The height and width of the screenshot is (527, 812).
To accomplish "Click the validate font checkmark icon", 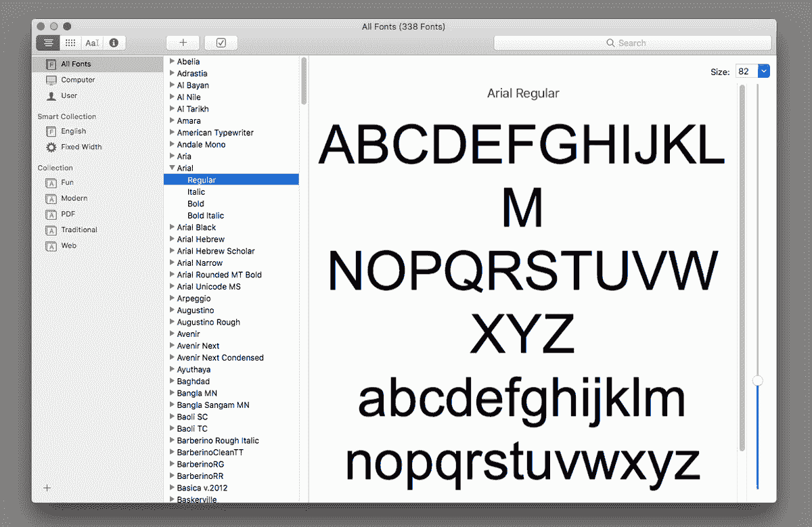I will 221,42.
